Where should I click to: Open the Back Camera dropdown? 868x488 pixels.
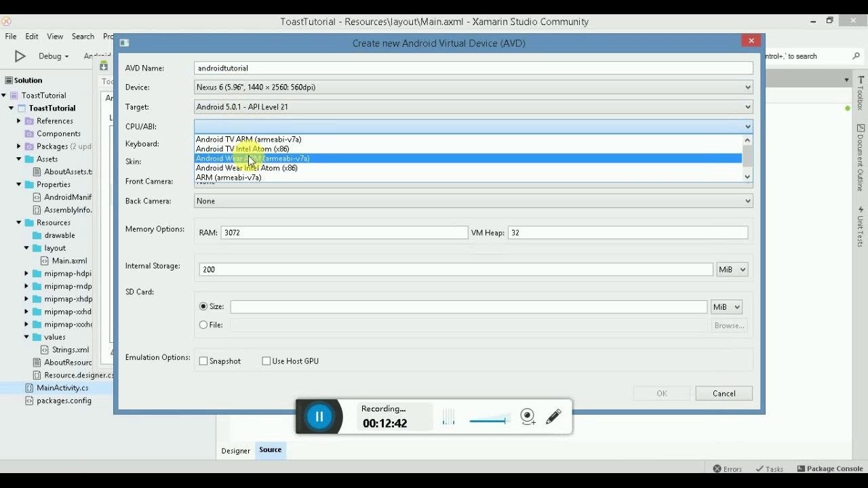coord(473,201)
